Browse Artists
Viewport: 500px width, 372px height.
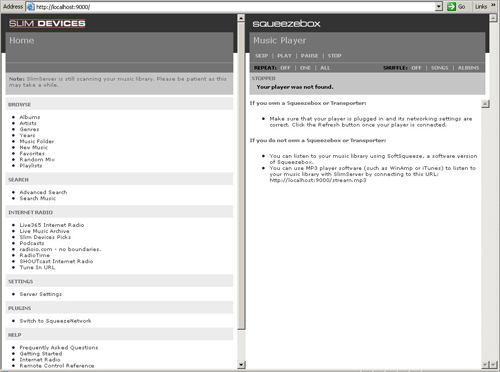pyautogui.click(x=28, y=123)
